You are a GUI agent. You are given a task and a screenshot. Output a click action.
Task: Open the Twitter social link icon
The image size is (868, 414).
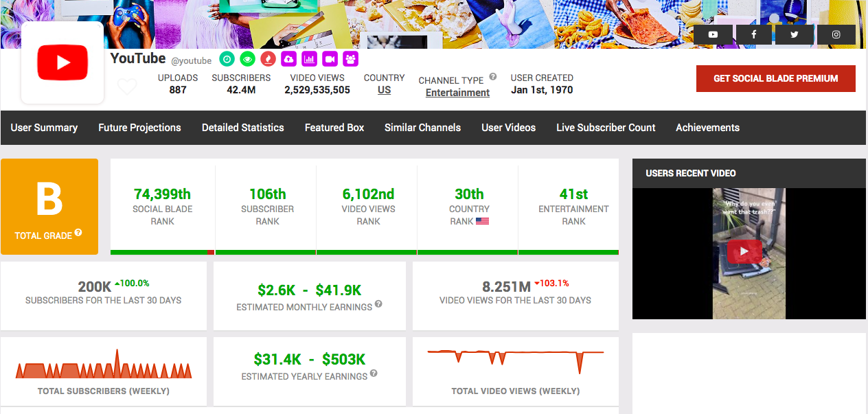click(x=795, y=34)
